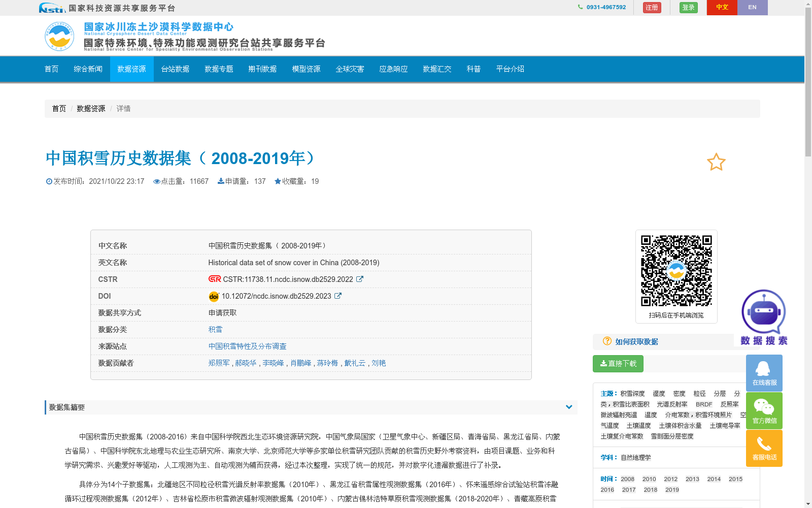Open the DOI external link icon
Screen dimensions: 812x508
pos(338,296)
